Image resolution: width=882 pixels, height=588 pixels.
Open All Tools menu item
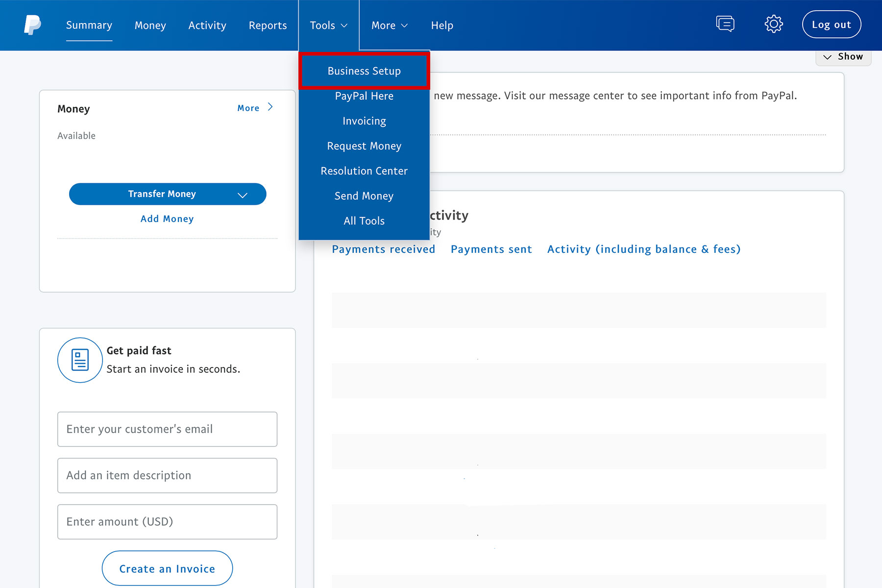pos(364,221)
